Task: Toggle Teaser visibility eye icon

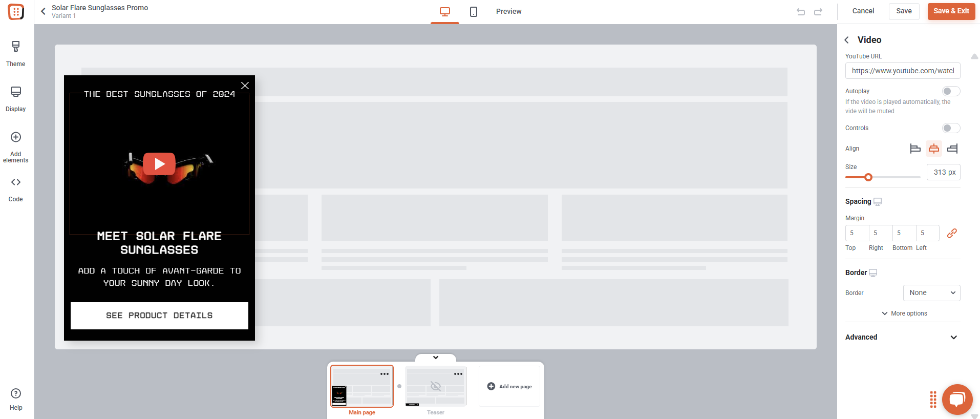Action: pos(436,386)
